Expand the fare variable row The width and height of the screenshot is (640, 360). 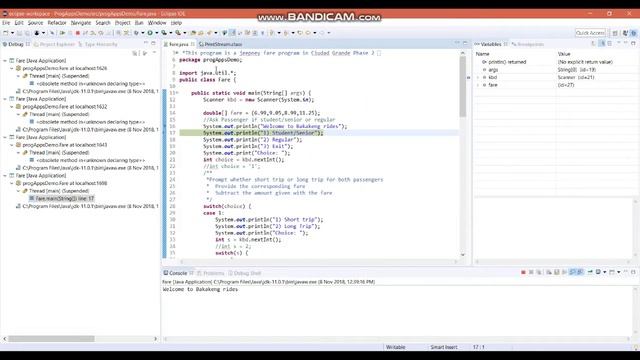coord(478,85)
